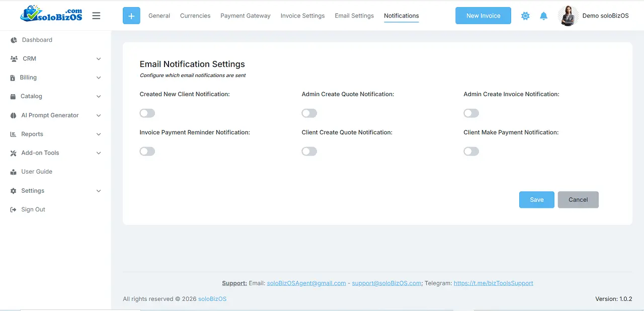Click the soloBizOS logo

pyautogui.click(x=51, y=14)
